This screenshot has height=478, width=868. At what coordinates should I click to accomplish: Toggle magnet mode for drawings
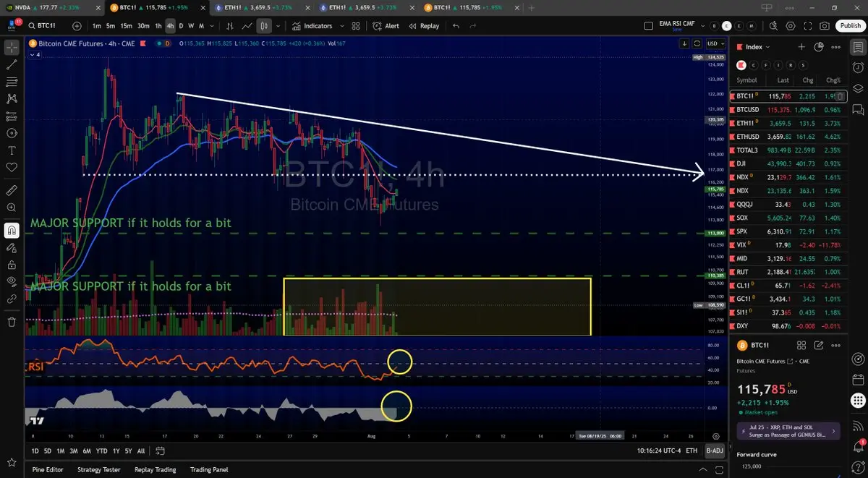click(x=12, y=230)
